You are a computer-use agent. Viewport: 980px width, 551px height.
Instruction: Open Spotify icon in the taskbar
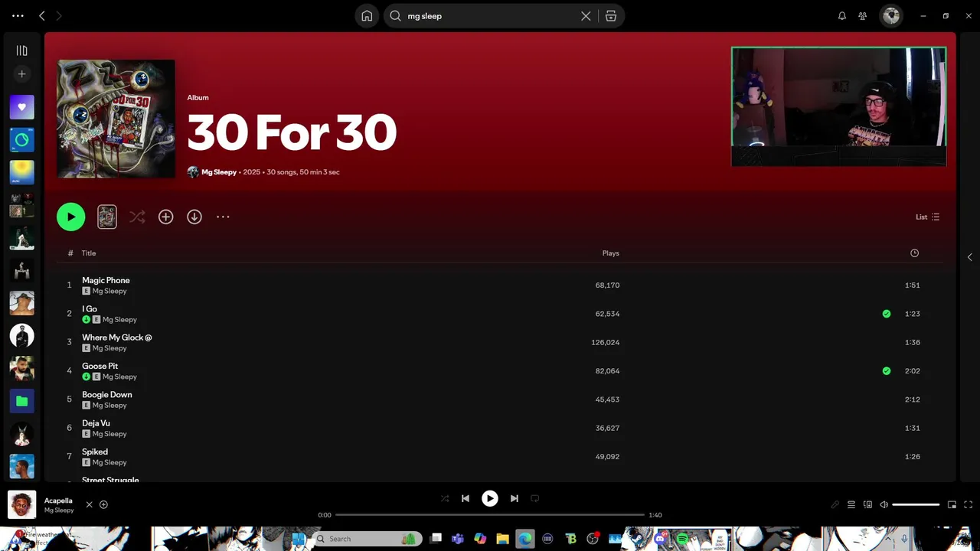coord(682,539)
